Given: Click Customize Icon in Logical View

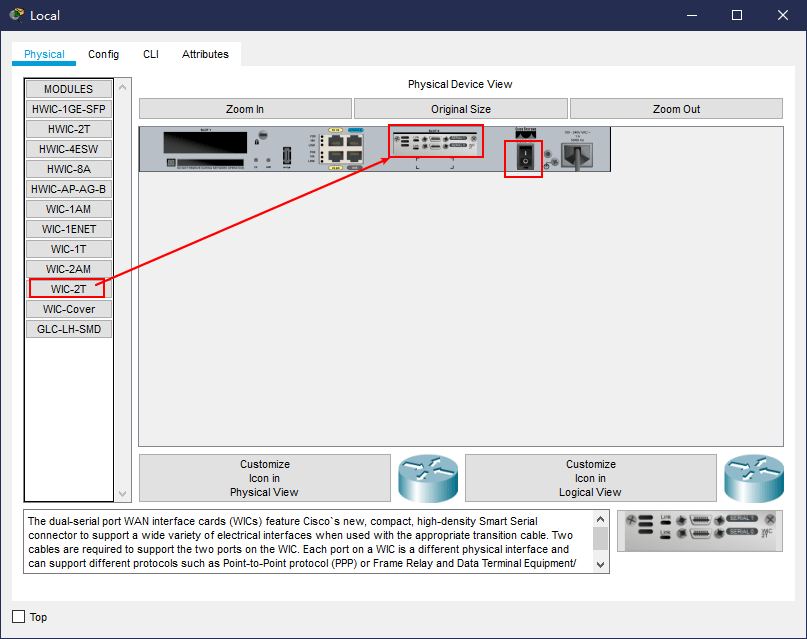Looking at the screenshot, I should point(590,478).
